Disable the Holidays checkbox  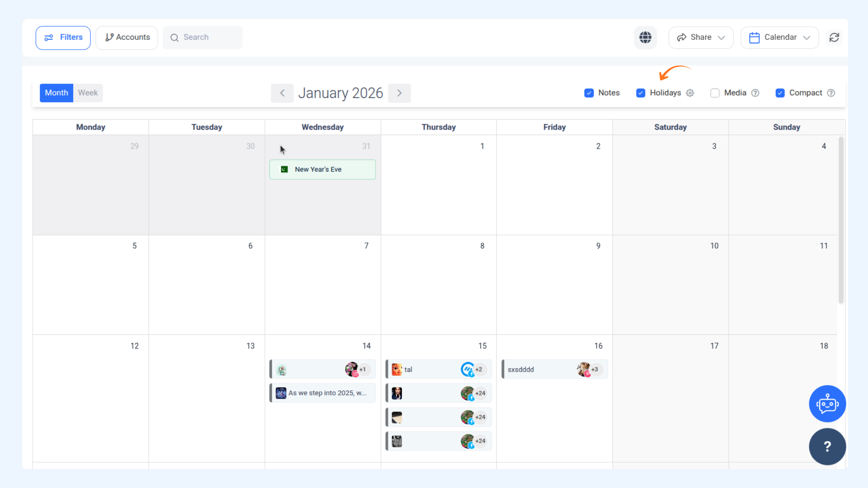tap(640, 93)
